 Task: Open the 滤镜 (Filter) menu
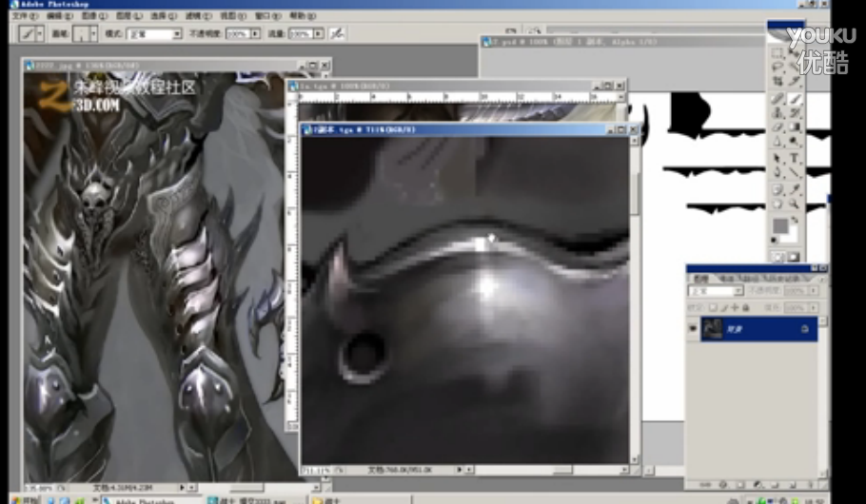coord(198,15)
